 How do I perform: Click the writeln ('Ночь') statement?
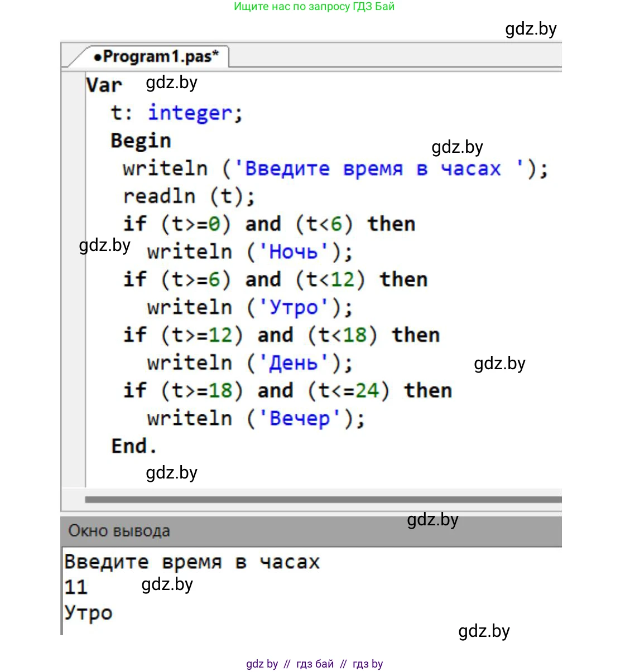coord(249,252)
